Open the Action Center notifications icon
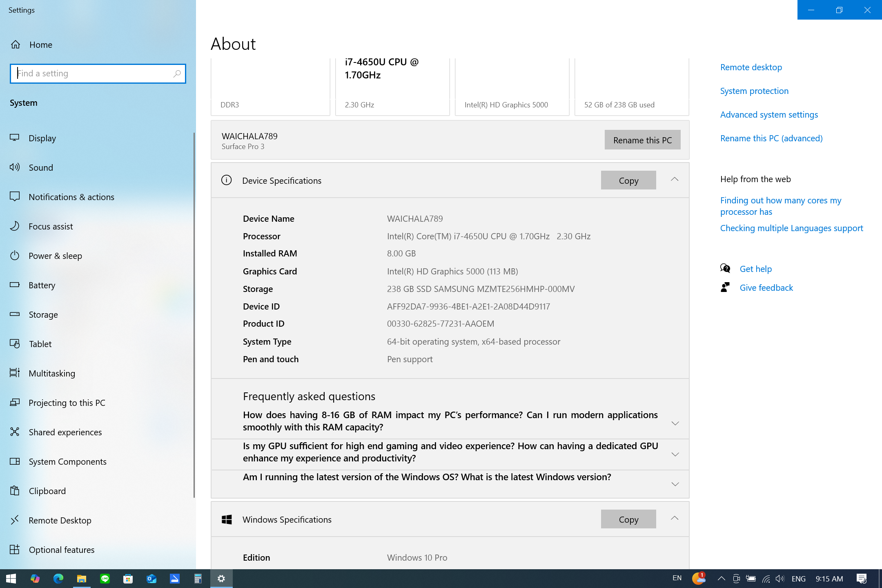This screenshot has width=882, height=588. (862, 579)
